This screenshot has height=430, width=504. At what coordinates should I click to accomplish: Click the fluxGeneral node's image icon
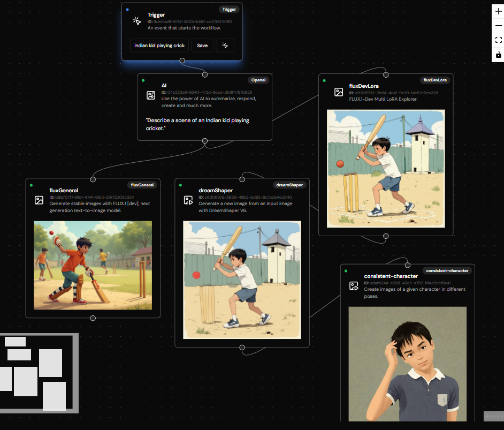click(x=39, y=200)
